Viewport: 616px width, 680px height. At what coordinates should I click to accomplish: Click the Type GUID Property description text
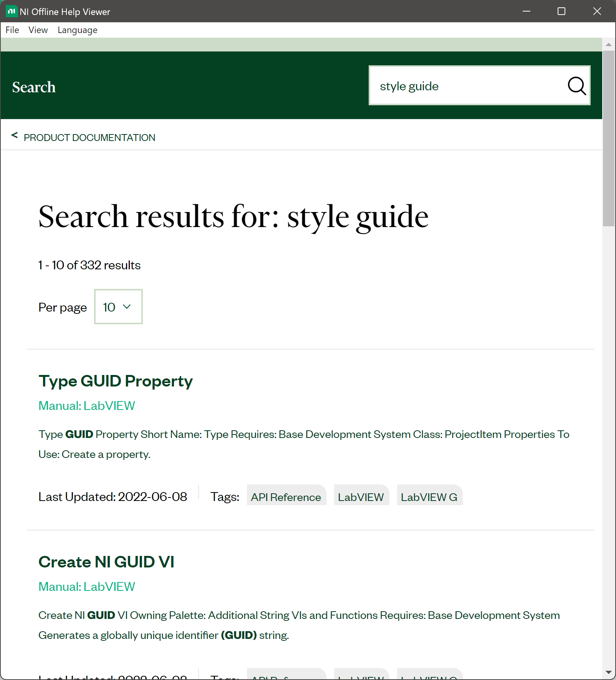[x=304, y=444]
